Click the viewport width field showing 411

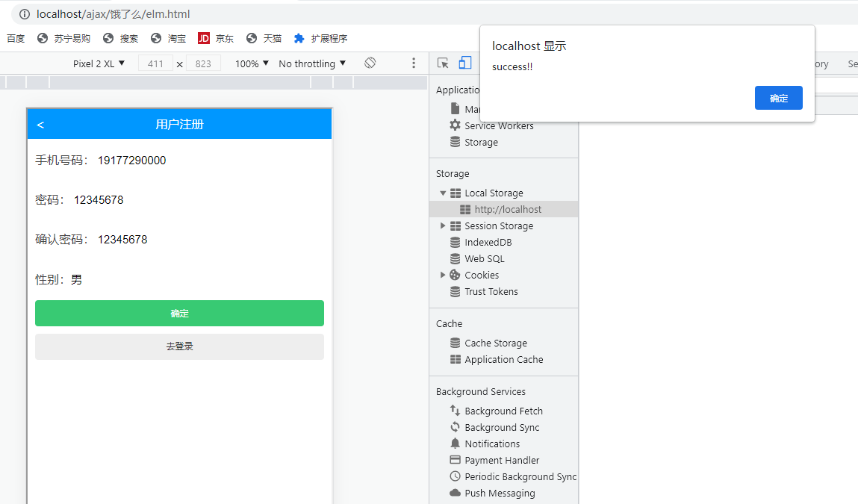tap(155, 63)
